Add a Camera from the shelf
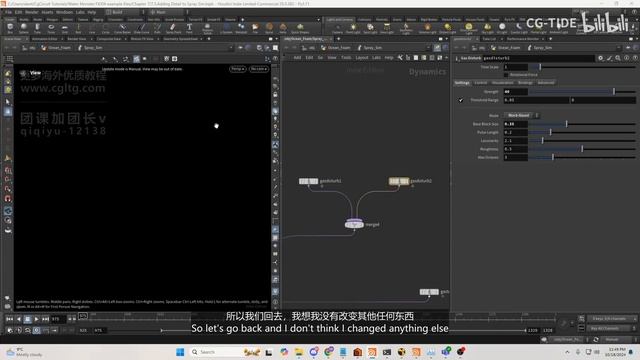 point(337,28)
